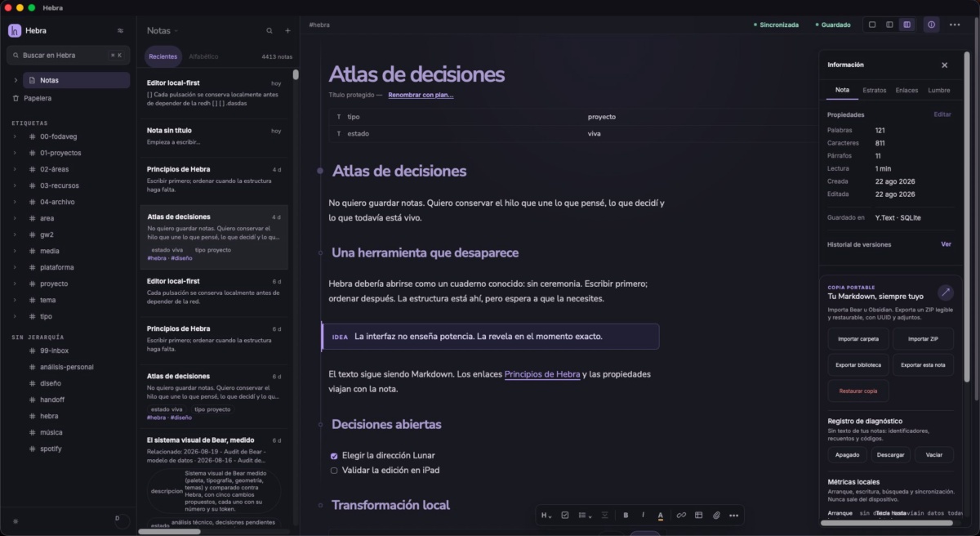This screenshot has width=980, height=536.
Task: Toggle fold marker for Transformación local
Action: coord(320,505)
